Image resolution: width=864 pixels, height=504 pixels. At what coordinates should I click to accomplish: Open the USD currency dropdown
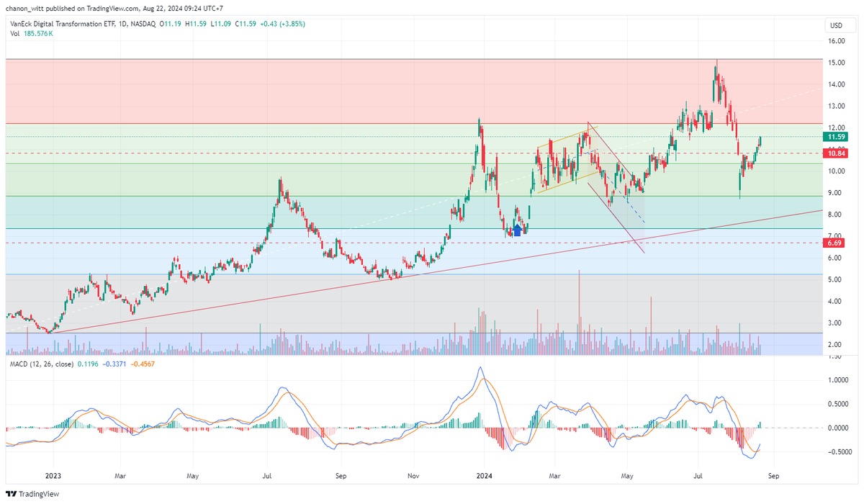835,24
